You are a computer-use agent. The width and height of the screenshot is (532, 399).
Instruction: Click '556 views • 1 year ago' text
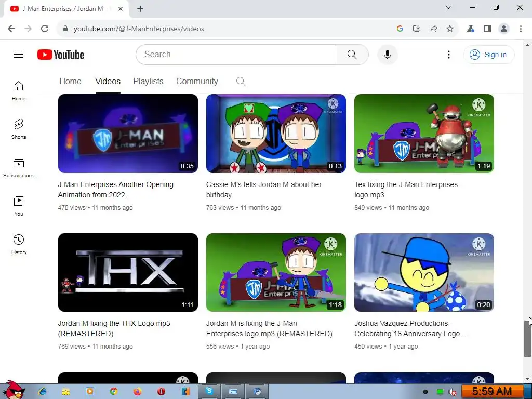point(238,347)
